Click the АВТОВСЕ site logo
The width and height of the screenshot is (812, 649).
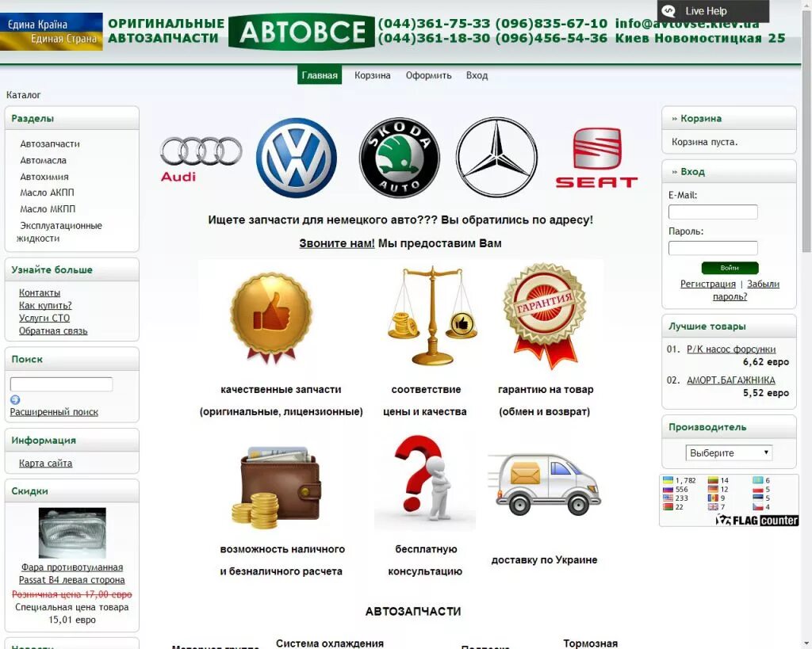pos(301,32)
